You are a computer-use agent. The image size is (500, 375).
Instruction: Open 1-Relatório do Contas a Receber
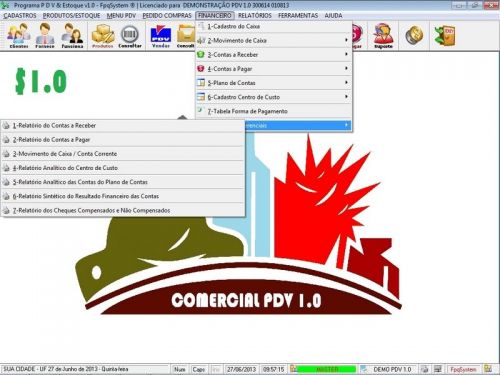(123, 126)
